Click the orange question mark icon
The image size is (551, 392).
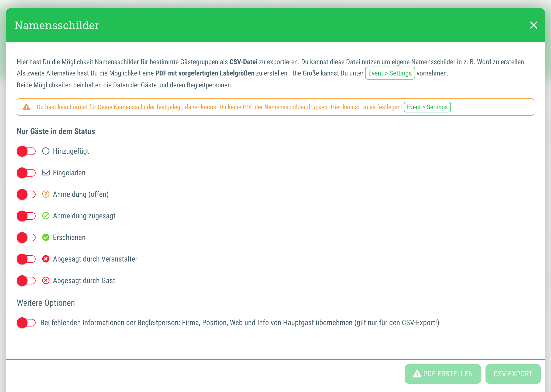pyautogui.click(x=46, y=194)
